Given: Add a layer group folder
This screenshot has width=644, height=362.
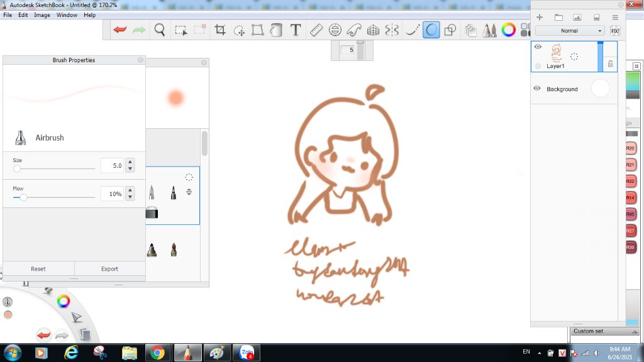Looking at the screenshot, I should click(x=558, y=17).
